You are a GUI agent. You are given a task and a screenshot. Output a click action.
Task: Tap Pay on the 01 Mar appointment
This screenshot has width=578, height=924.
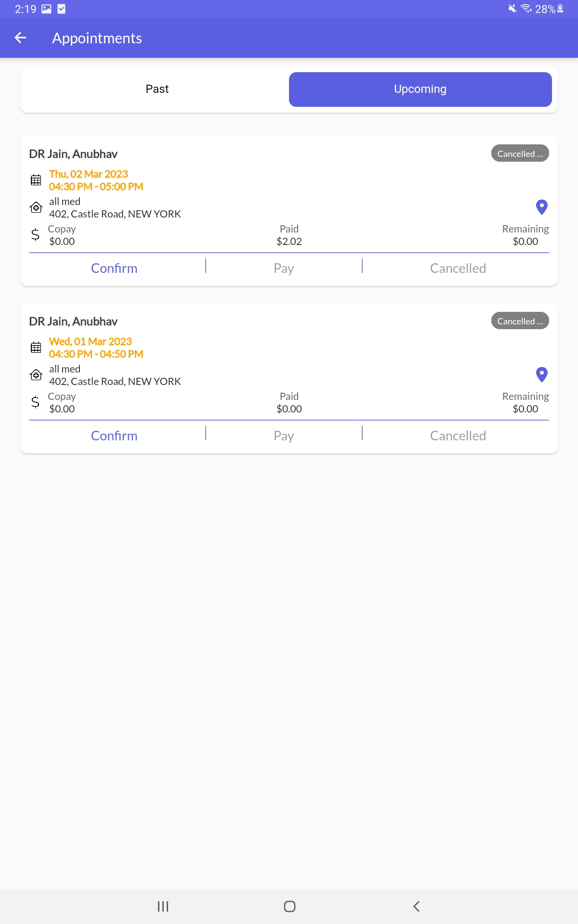(x=284, y=436)
